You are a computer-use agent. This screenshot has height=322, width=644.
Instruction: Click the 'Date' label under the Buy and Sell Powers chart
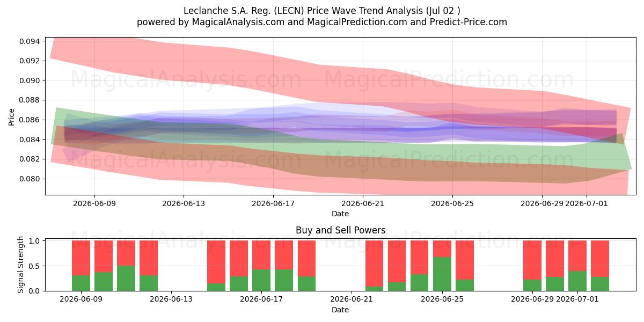tap(340, 310)
